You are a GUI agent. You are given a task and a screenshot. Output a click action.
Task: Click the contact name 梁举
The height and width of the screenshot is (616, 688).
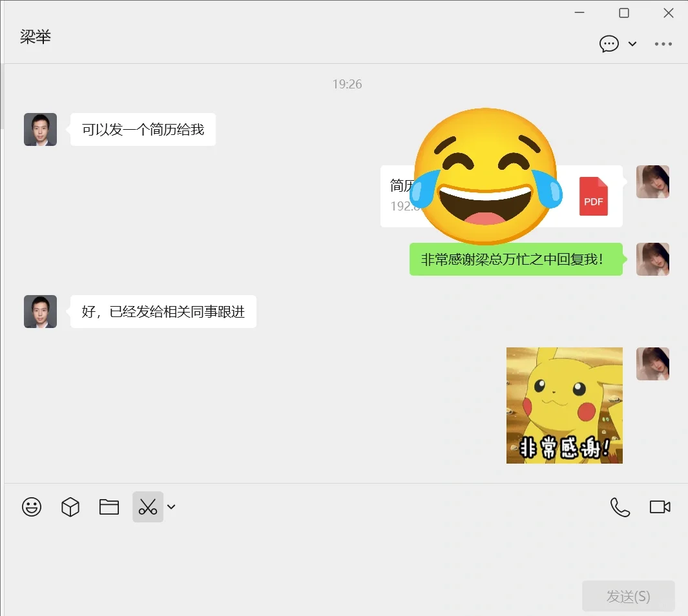click(36, 36)
